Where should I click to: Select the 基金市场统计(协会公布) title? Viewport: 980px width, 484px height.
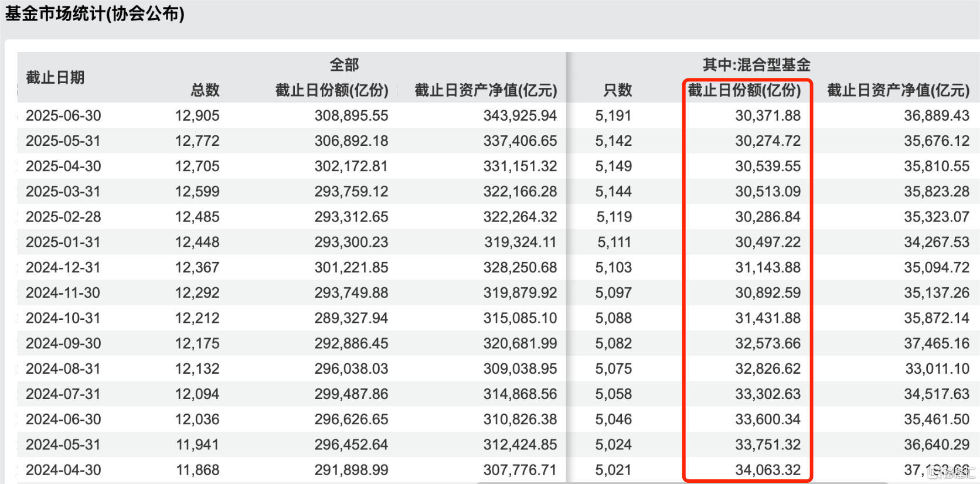[95, 13]
